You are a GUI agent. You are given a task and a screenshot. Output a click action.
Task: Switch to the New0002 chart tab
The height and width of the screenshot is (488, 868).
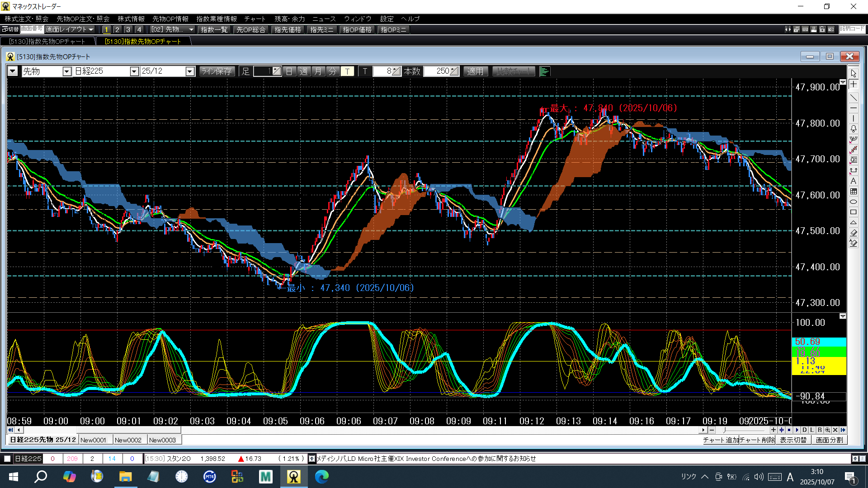click(128, 440)
